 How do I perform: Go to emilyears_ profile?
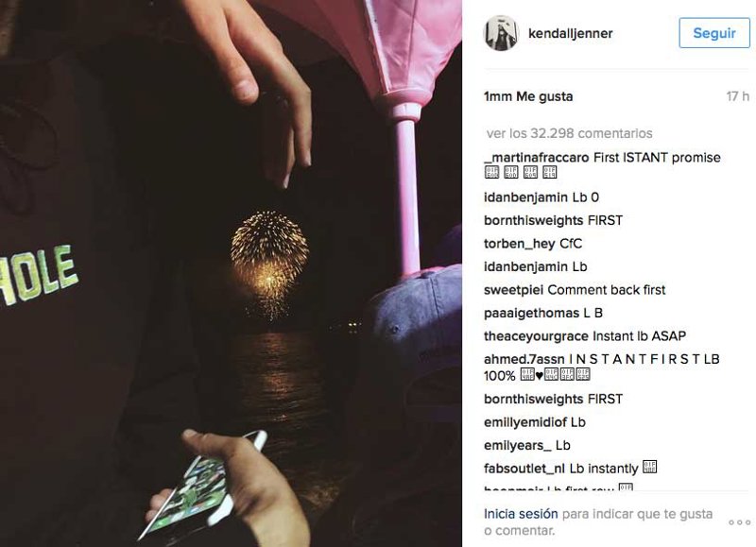[517, 445]
